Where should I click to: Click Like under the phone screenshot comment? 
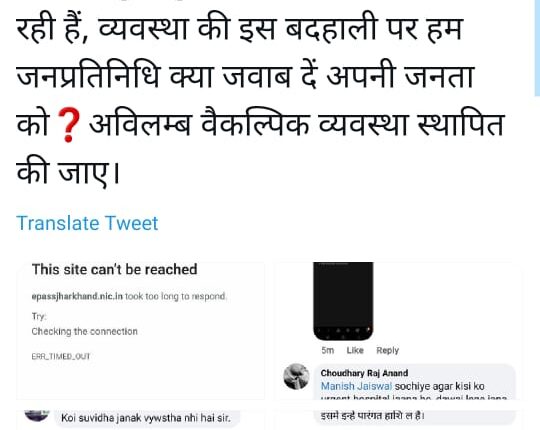[355, 350]
